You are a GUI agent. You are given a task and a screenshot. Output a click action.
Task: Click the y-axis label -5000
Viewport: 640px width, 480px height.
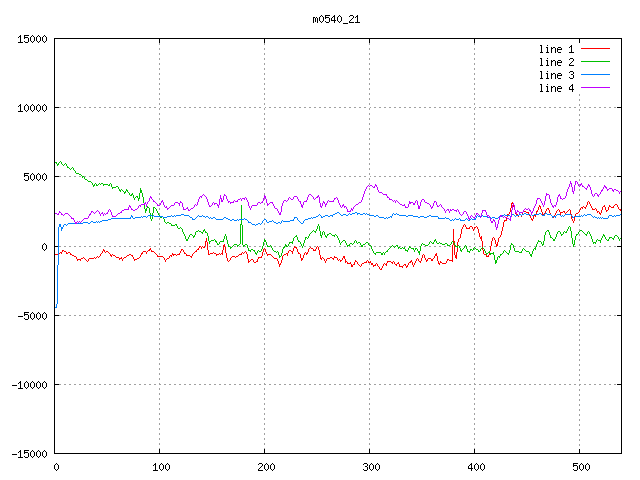[32, 316]
